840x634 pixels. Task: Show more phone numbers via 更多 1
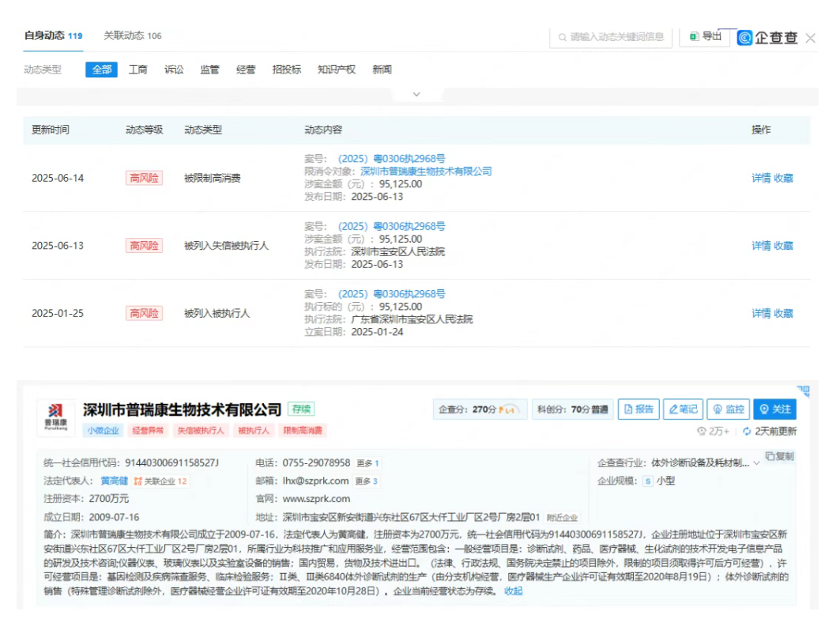(367, 463)
